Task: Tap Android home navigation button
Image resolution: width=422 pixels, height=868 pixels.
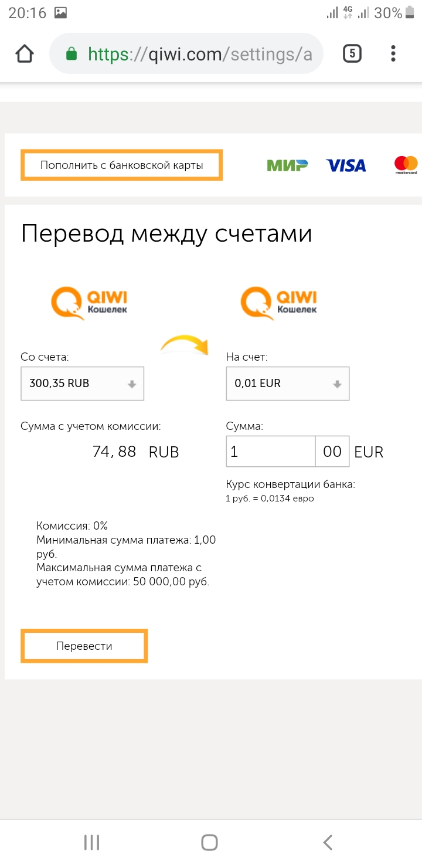Action: click(x=210, y=843)
